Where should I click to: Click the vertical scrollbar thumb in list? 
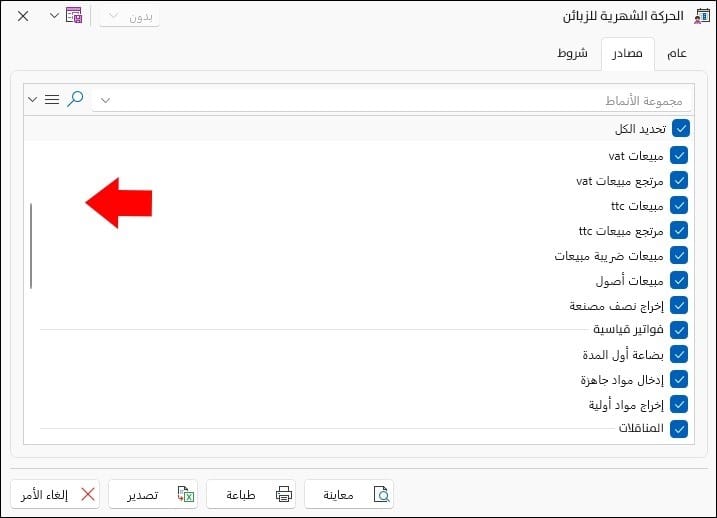tap(31, 246)
